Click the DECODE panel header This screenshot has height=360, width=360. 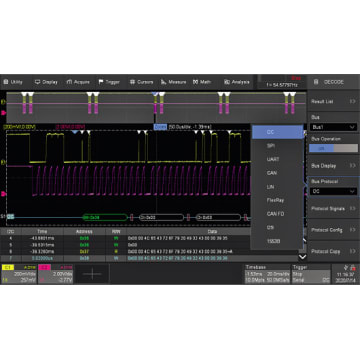coord(333,82)
